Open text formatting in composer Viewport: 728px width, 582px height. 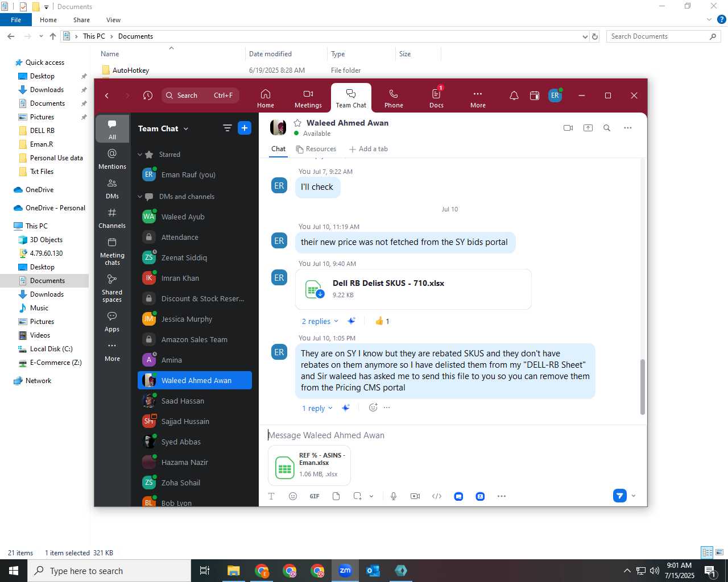[271, 496]
